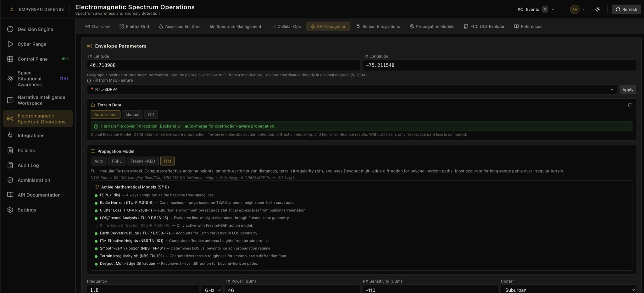644x293 pixels.
Task: Open API Documentation book icon
Action: [10, 195]
